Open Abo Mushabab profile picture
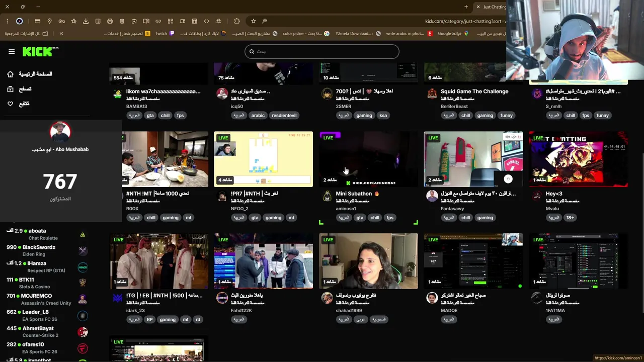Screen dimensions: 644x362 pos(60,132)
